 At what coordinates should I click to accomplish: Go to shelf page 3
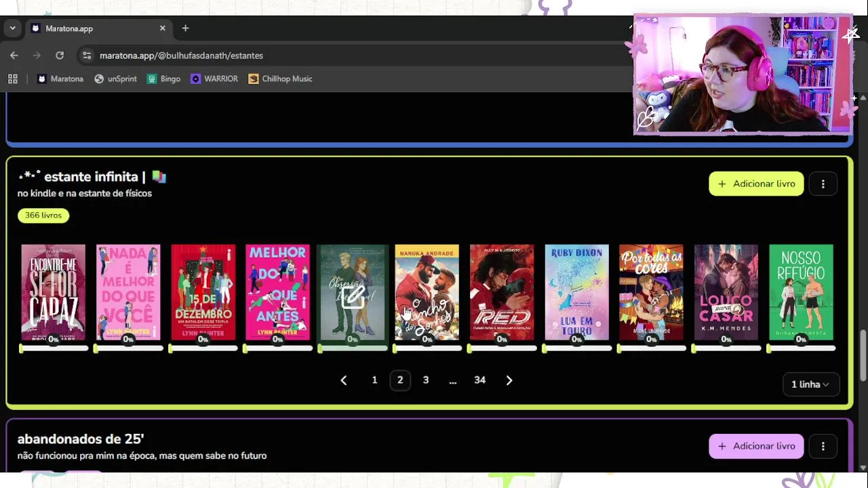tap(426, 380)
